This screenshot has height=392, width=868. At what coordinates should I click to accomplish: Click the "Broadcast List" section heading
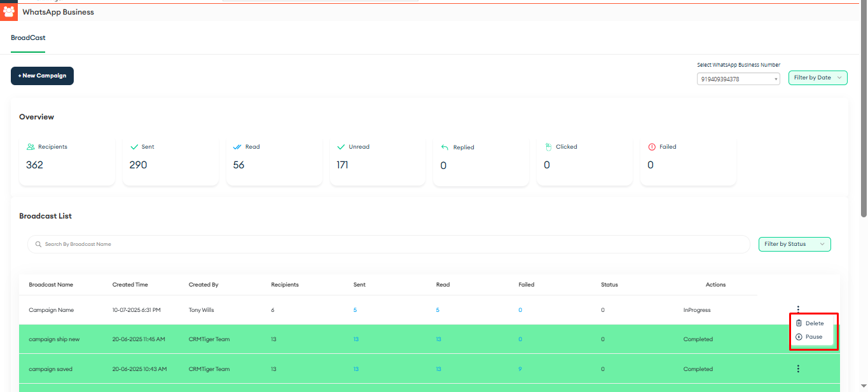pyautogui.click(x=45, y=216)
